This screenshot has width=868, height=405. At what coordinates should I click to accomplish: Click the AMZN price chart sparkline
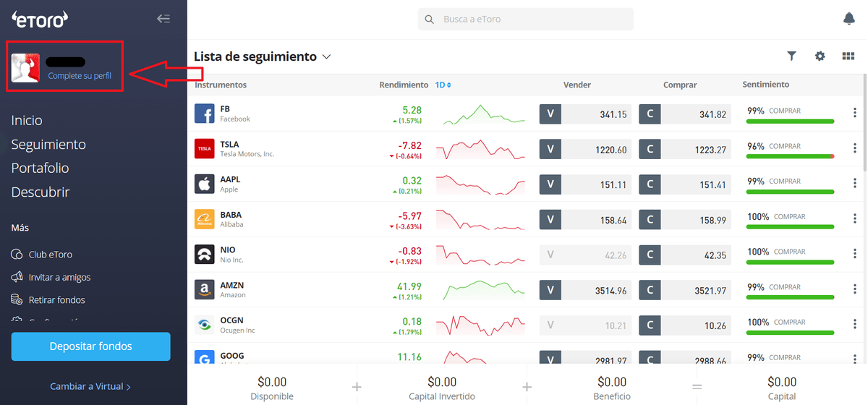485,290
